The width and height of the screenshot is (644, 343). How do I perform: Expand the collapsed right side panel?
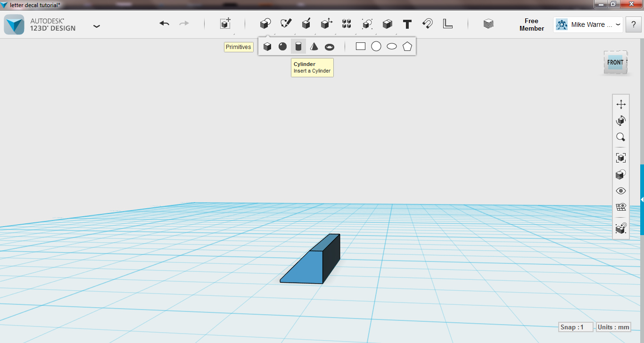pyautogui.click(x=642, y=200)
